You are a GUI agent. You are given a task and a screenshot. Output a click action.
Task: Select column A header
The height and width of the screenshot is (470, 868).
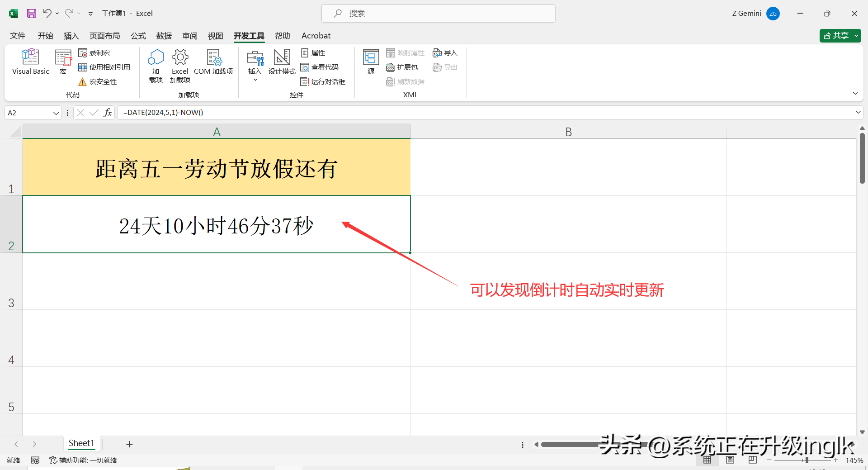coord(217,132)
